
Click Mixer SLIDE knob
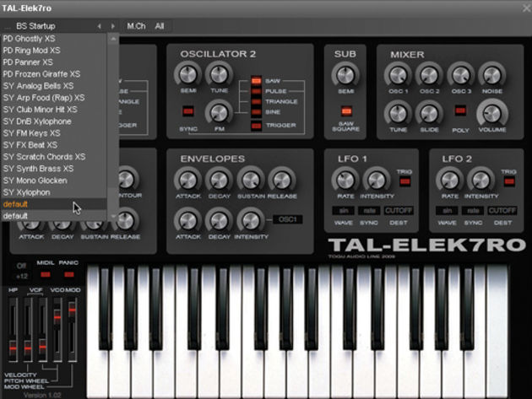click(429, 114)
